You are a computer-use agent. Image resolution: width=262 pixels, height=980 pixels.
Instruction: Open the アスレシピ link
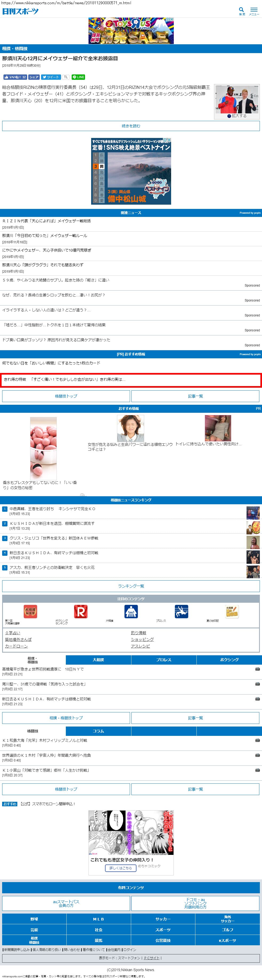coord(140,646)
